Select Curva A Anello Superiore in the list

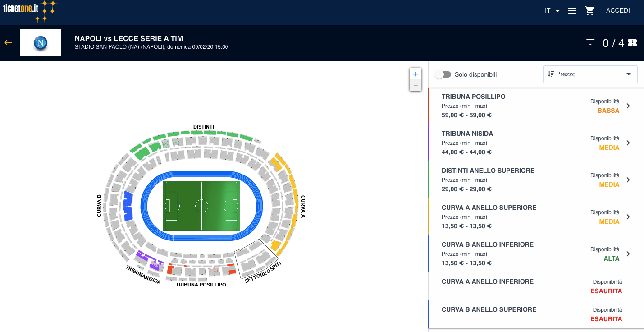pyautogui.click(x=536, y=217)
